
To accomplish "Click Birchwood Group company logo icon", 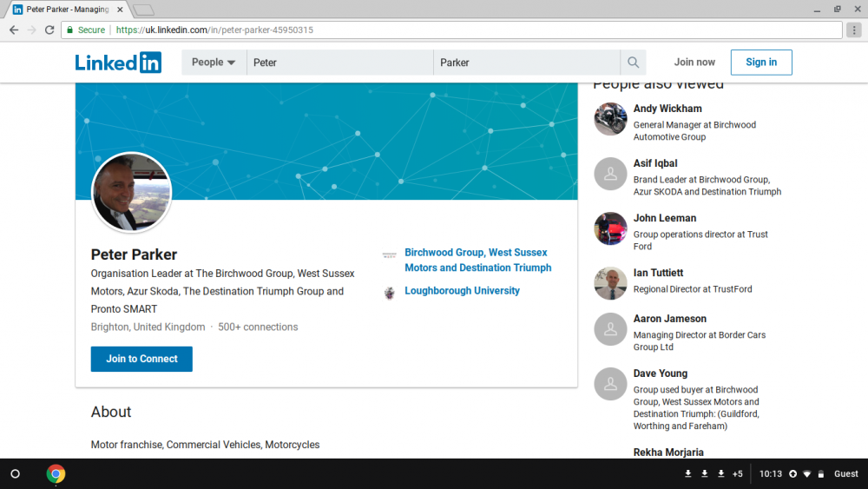I will [x=389, y=255].
